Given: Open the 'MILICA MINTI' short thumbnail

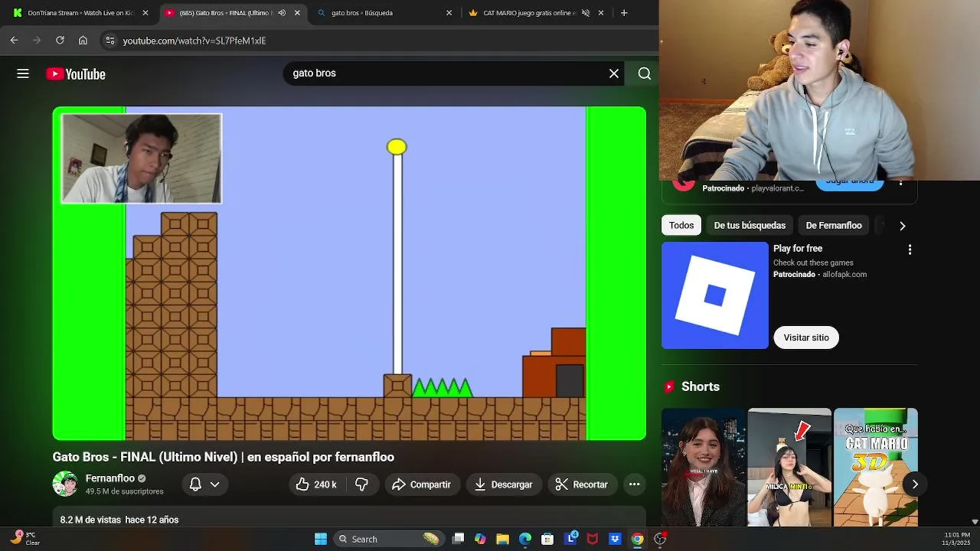Looking at the screenshot, I should [789, 467].
